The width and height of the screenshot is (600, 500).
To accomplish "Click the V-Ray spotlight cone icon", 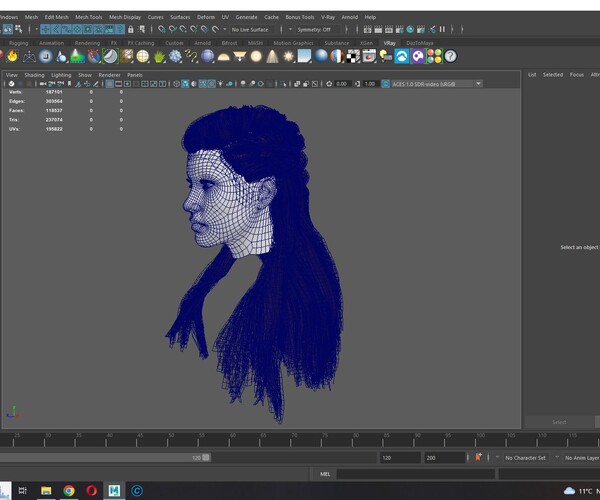I will [x=272, y=57].
